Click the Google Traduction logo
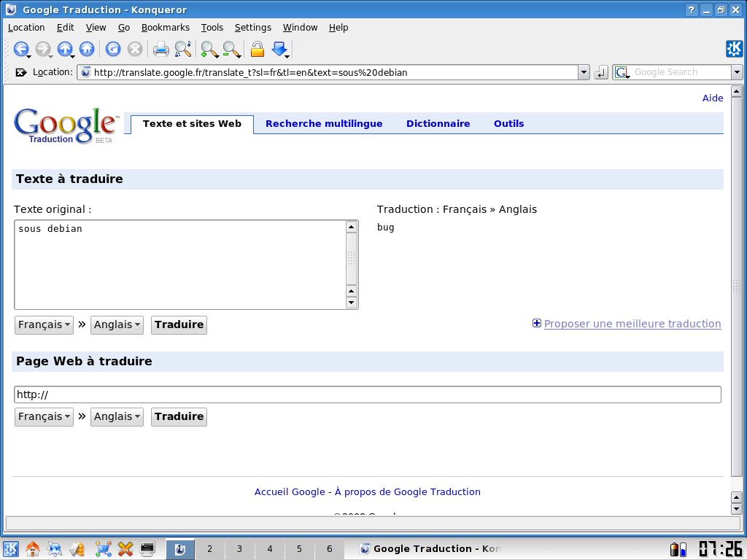The image size is (747, 560). [65, 125]
